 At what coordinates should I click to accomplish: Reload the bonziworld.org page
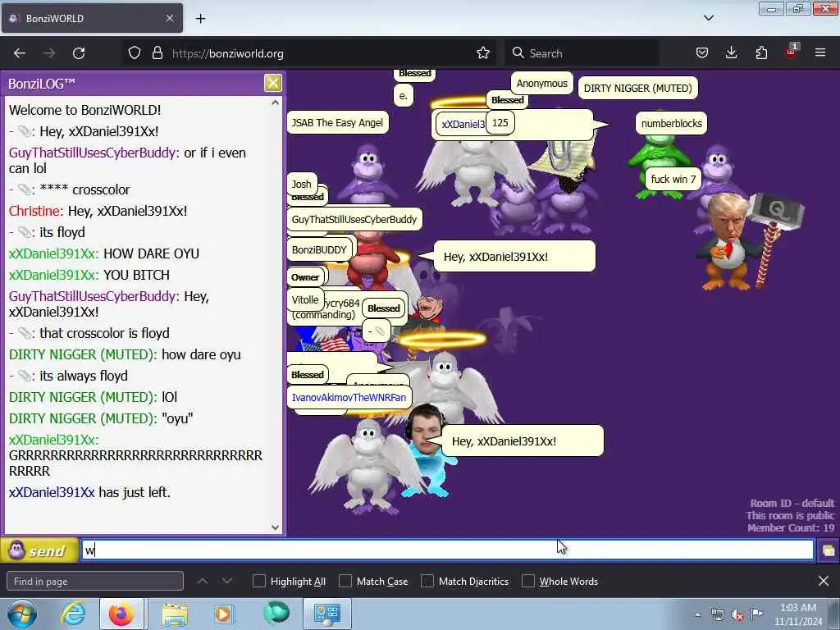click(79, 53)
